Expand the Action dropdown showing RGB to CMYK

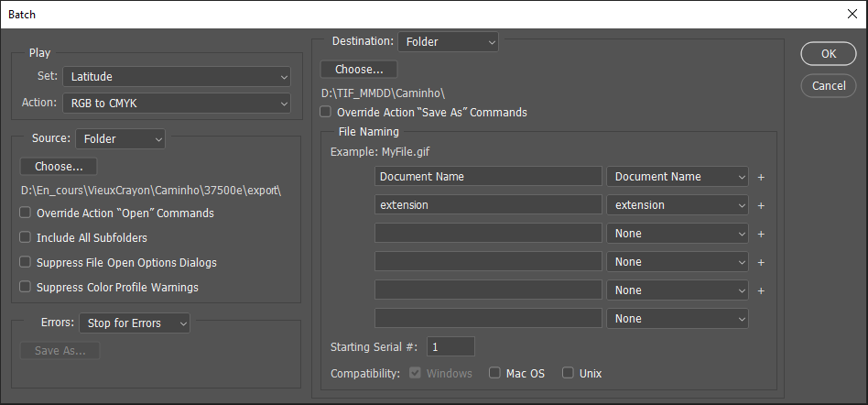(176, 104)
